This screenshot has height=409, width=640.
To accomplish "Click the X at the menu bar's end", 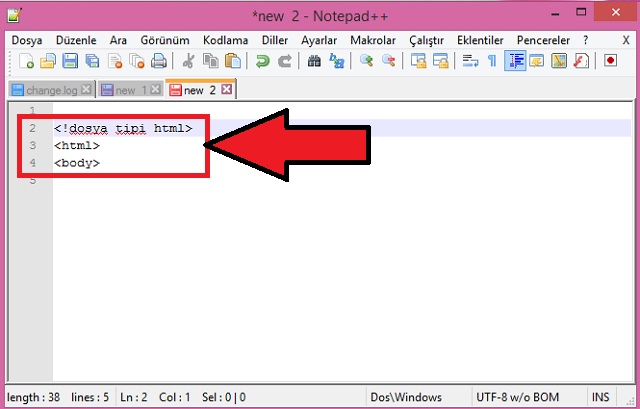I will [x=626, y=40].
